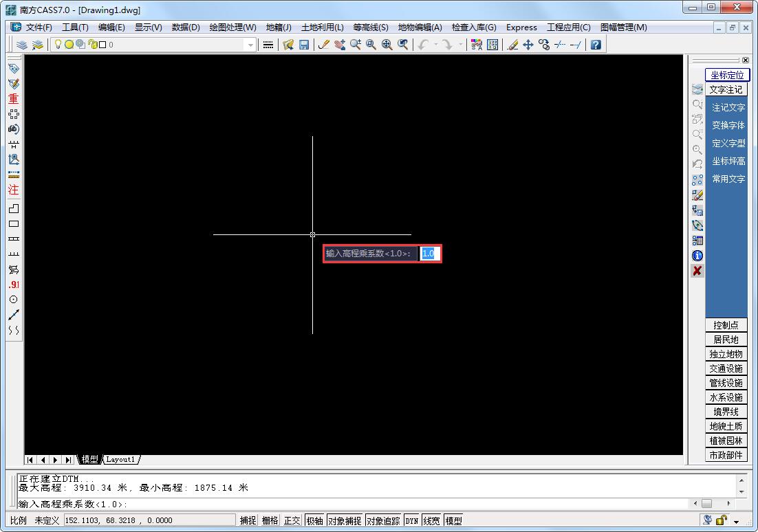Select the ruler measurement icon on left toolbar
The image size is (758, 532).
coord(13,174)
